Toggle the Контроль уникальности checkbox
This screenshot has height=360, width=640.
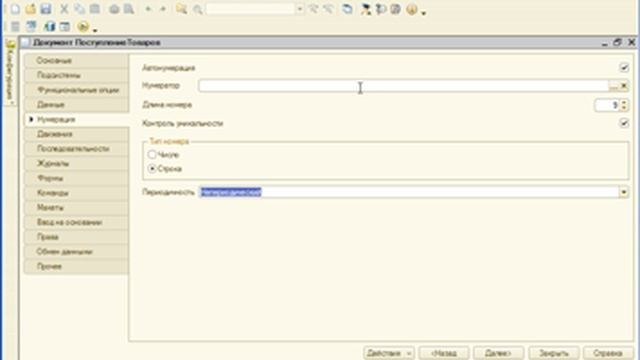coord(624,123)
